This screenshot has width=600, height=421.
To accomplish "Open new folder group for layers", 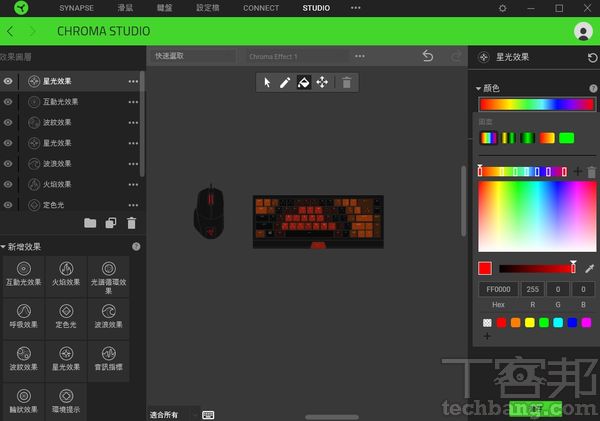I will pos(90,223).
